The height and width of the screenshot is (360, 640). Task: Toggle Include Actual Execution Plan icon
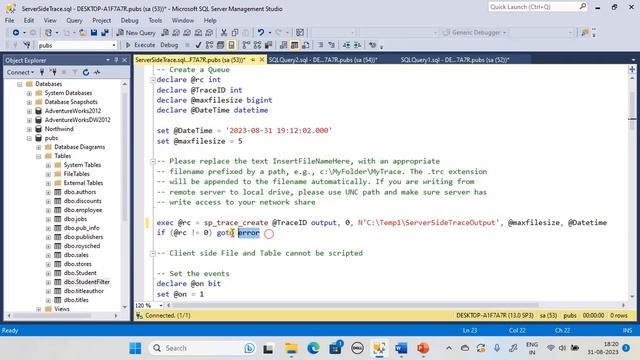click(246, 45)
